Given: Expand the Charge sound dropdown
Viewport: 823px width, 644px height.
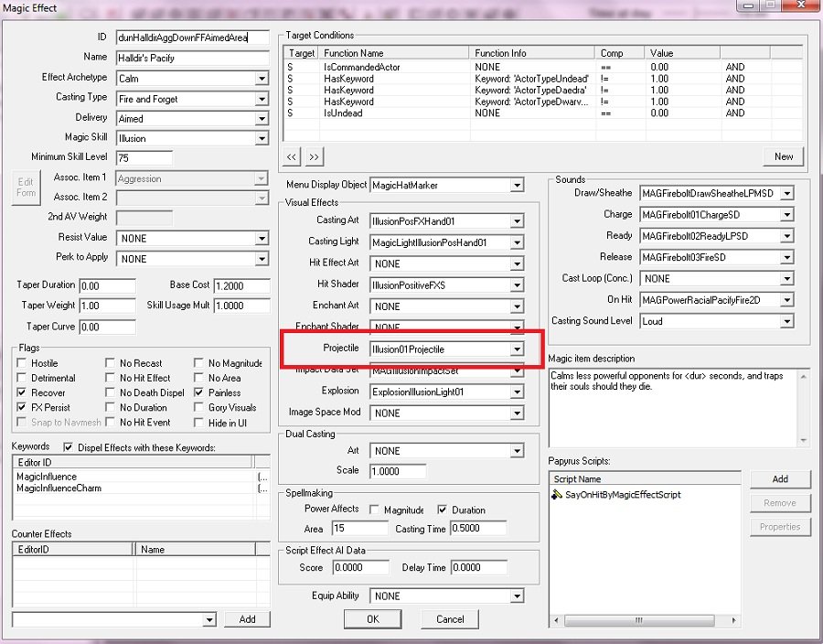Looking at the screenshot, I should coord(786,215).
